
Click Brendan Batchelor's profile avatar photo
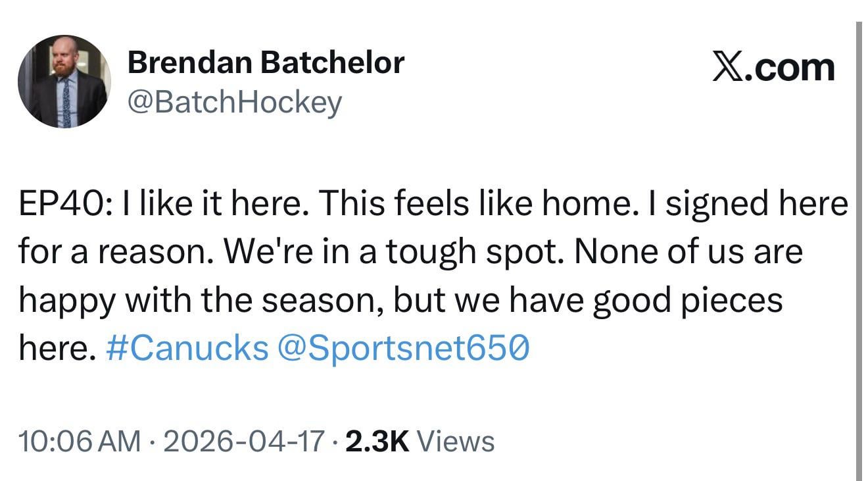pyautogui.click(x=64, y=82)
